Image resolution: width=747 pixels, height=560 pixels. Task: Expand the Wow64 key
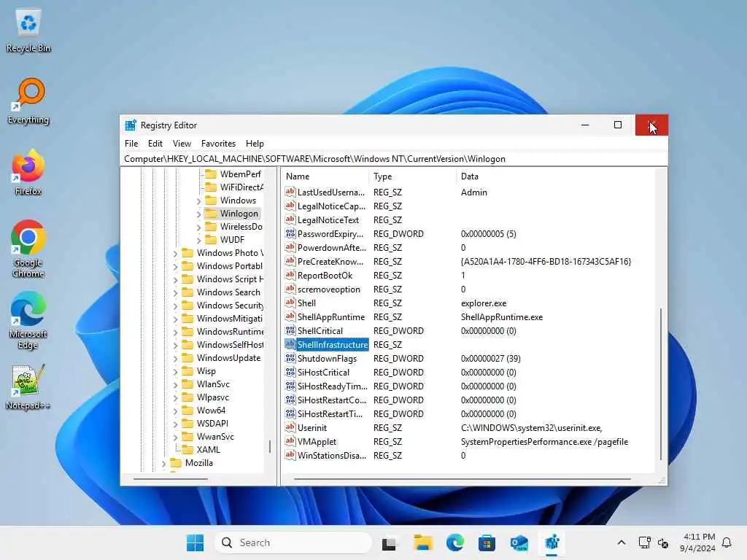pos(175,411)
